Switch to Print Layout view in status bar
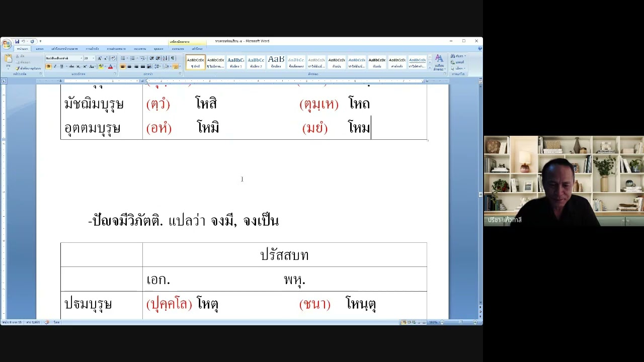The image size is (644, 362). coord(404,322)
